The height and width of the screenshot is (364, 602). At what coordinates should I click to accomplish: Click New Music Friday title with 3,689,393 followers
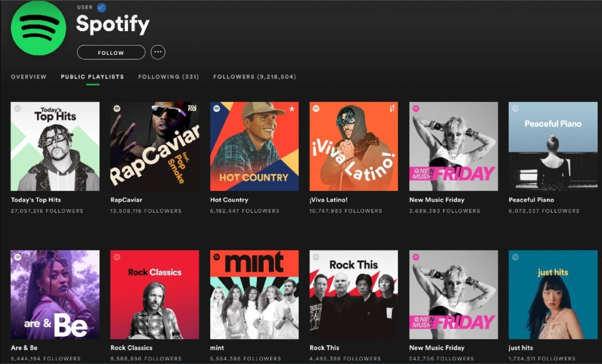tap(437, 200)
